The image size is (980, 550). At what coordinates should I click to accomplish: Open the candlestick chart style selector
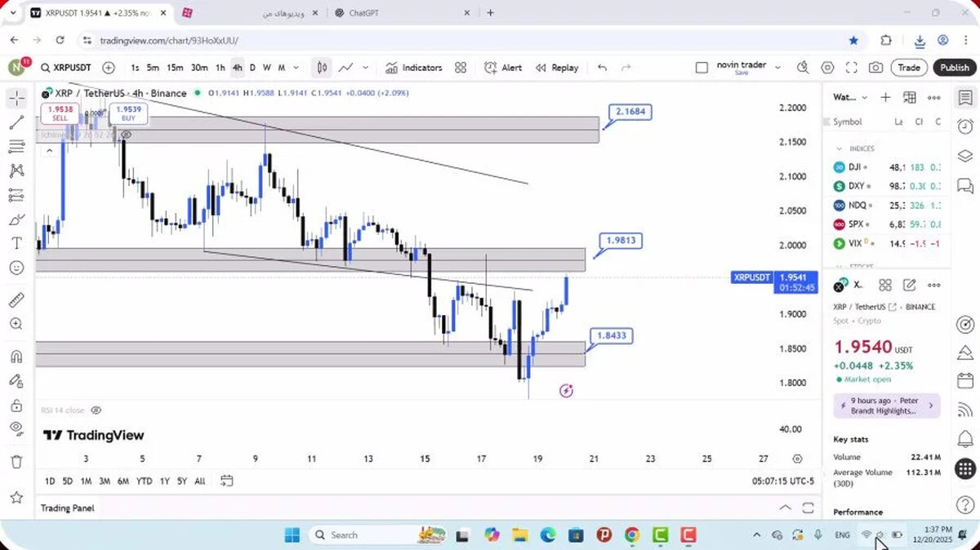click(323, 68)
